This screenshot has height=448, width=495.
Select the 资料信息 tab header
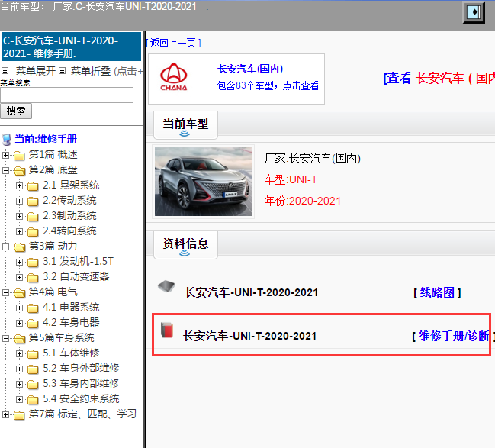185,244
